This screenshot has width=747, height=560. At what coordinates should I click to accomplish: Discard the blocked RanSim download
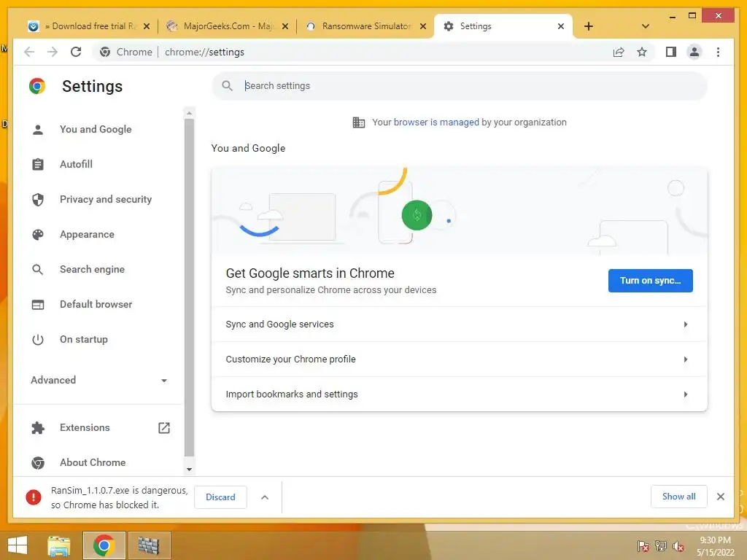220,497
